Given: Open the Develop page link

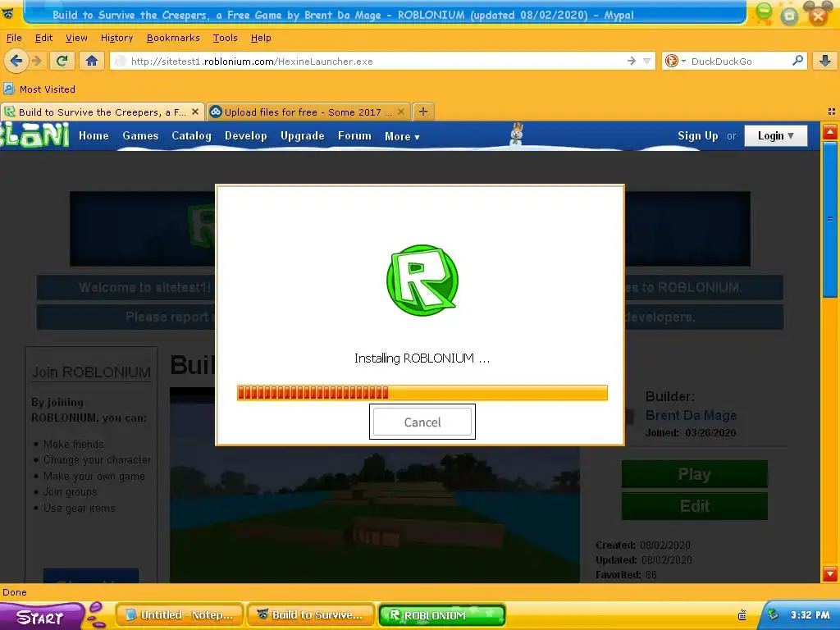Looking at the screenshot, I should [246, 135].
